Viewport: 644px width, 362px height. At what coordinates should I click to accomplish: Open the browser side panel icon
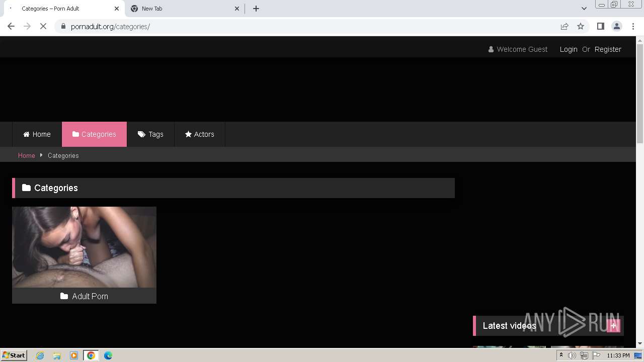600,26
